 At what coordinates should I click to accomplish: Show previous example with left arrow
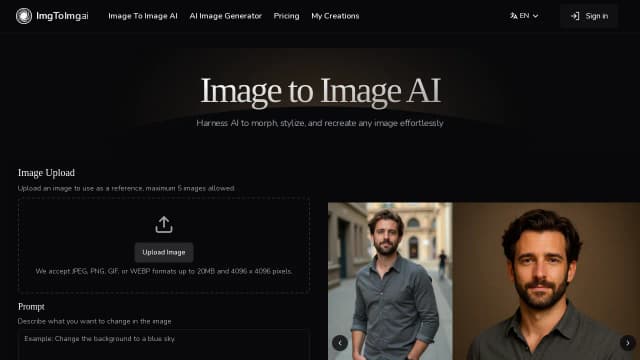tap(340, 343)
